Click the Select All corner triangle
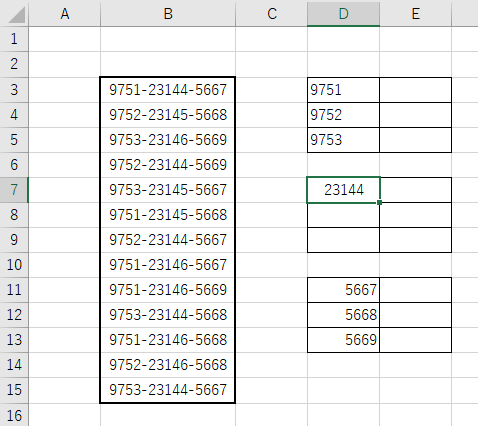This screenshot has width=478, height=426. (x=17, y=15)
